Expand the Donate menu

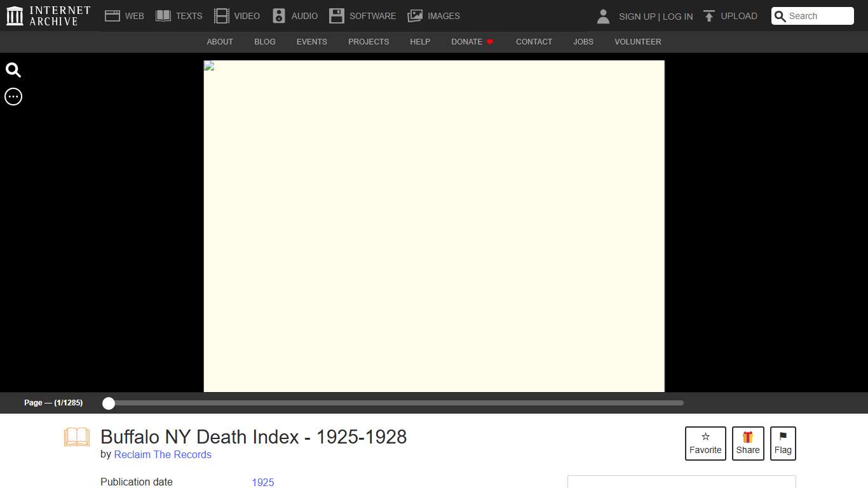pyautogui.click(x=471, y=41)
